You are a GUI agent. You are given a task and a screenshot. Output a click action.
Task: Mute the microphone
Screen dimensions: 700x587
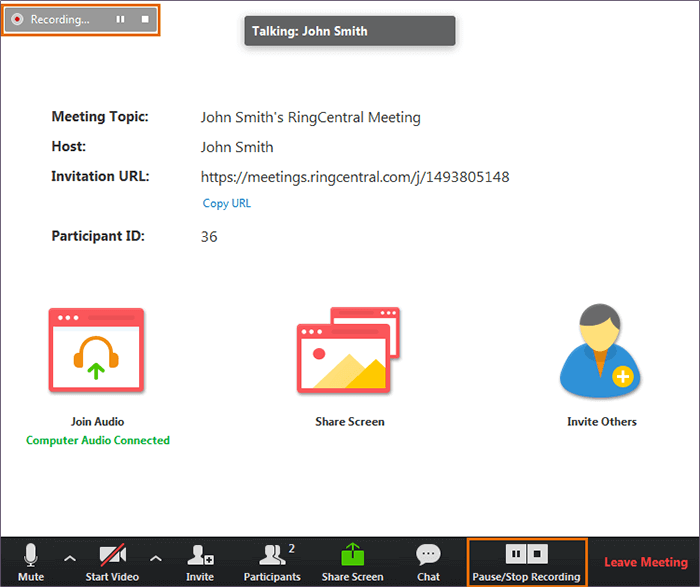point(31,558)
